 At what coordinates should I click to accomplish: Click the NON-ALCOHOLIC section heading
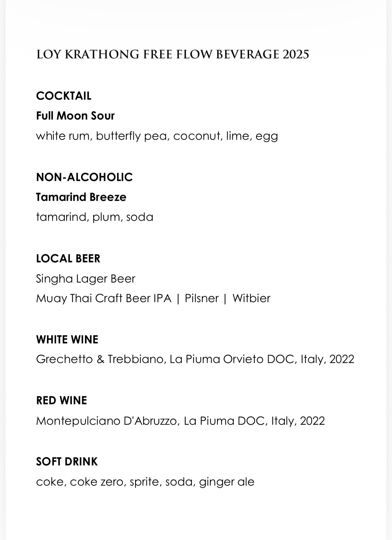coord(84,177)
